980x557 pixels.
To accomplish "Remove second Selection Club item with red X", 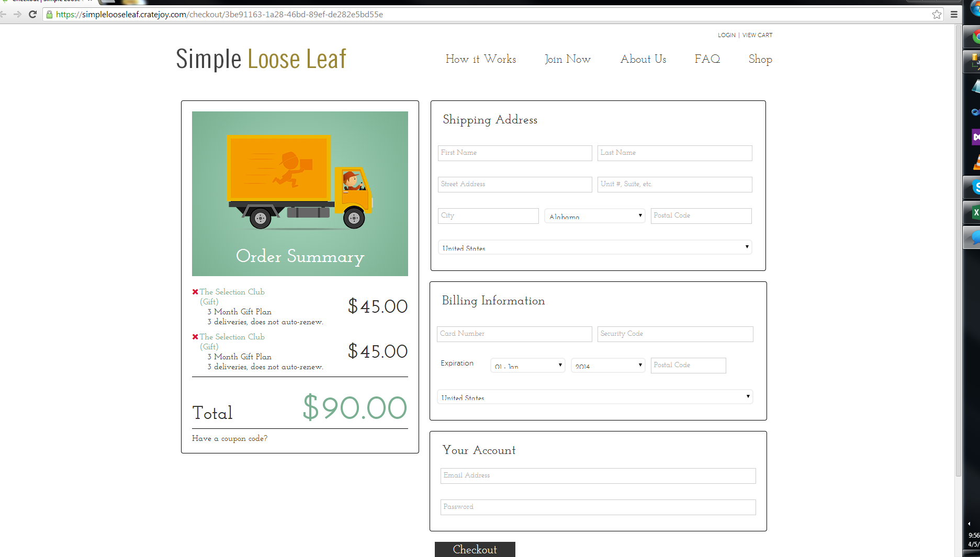I will [x=195, y=337].
